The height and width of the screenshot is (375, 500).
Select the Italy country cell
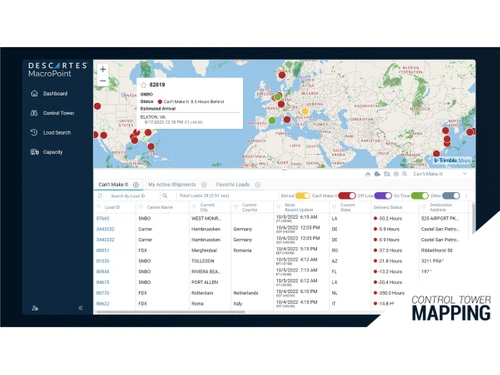coord(238,304)
